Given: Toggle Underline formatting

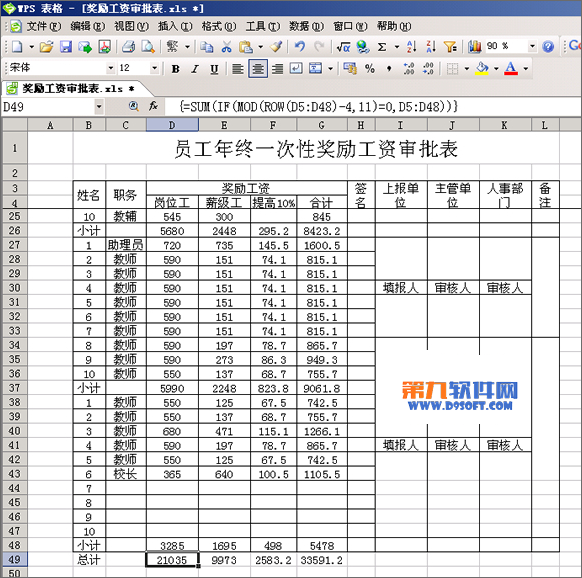Looking at the screenshot, I should (x=214, y=69).
